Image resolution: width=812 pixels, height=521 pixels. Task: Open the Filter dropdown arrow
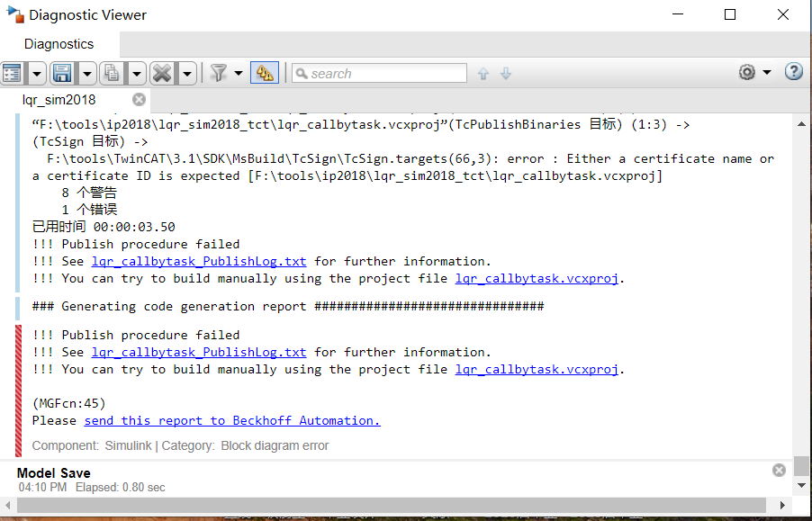(x=239, y=73)
